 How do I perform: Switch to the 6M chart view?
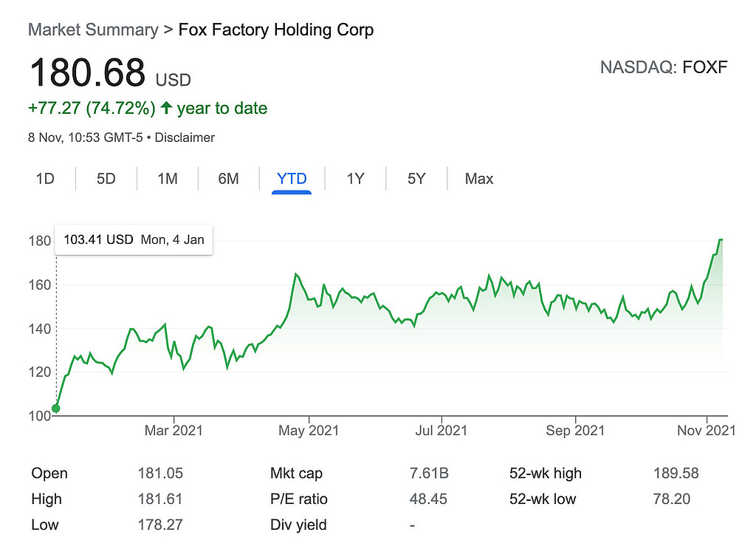click(x=228, y=179)
